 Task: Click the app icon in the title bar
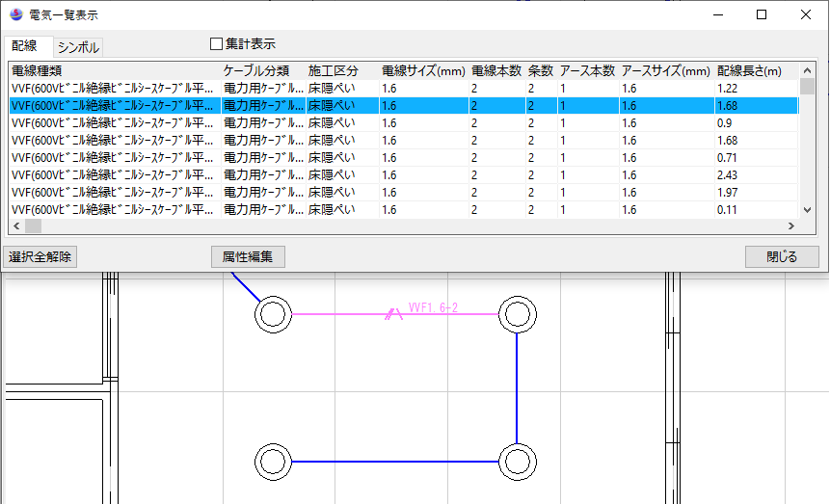point(15,15)
